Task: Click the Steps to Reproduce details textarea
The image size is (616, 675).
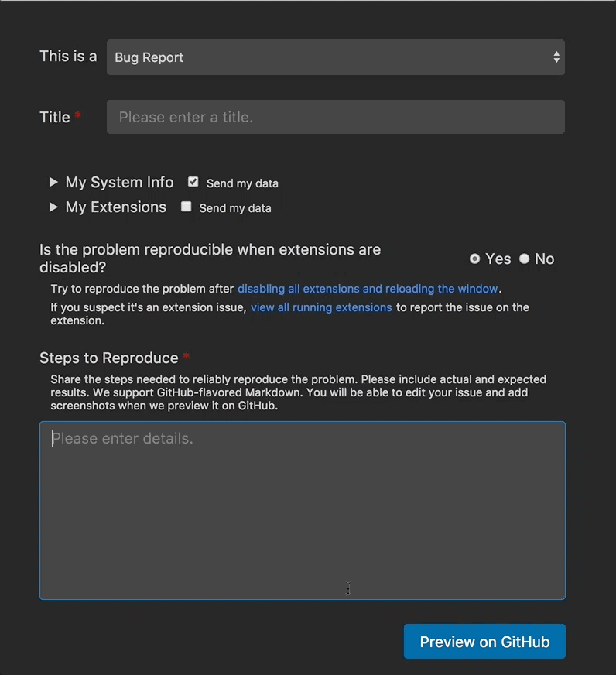Action: [x=302, y=511]
